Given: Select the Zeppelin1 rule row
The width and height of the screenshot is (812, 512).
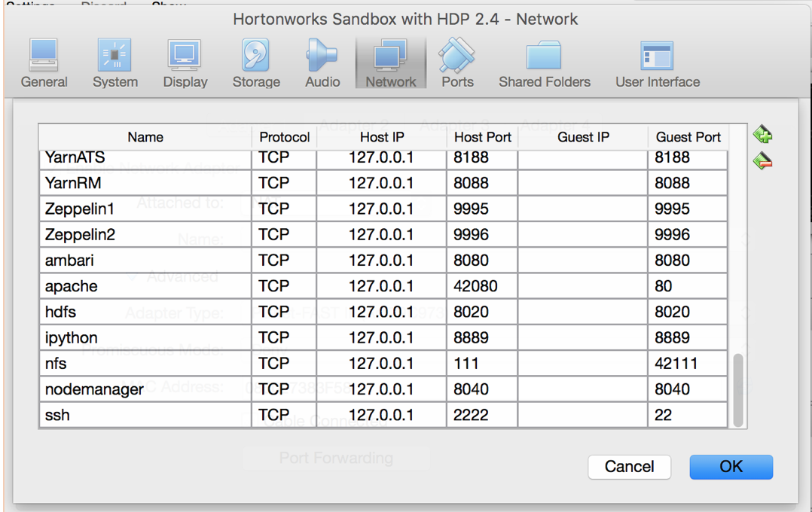Looking at the screenshot, I should [145, 209].
